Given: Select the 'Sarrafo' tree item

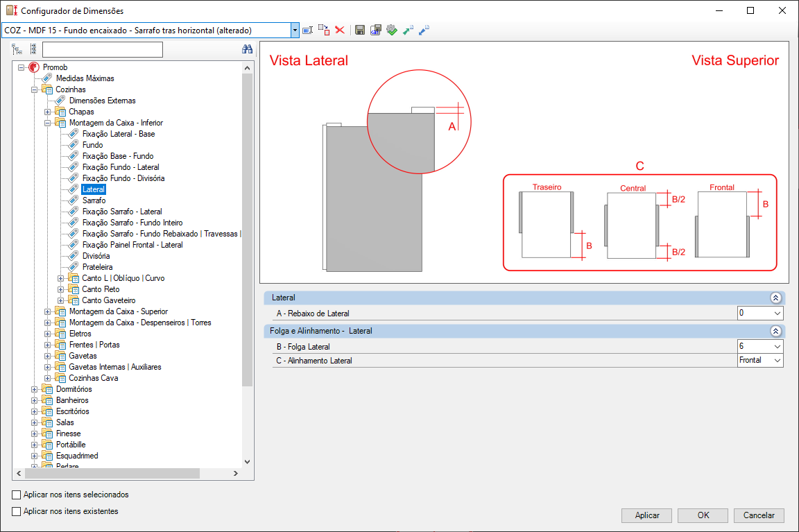Looking at the screenshot, I should 94,200.
